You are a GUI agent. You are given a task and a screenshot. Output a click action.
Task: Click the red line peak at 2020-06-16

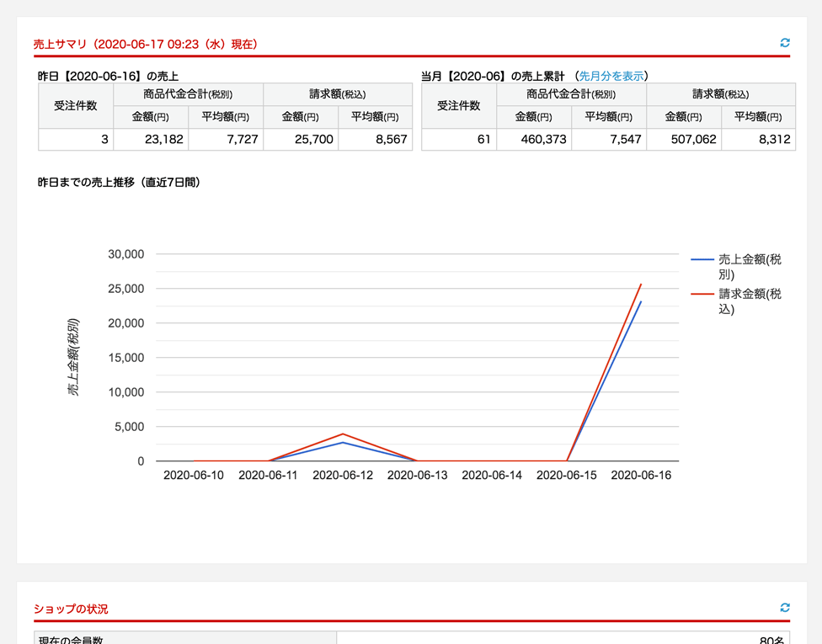tap(641, 285)
